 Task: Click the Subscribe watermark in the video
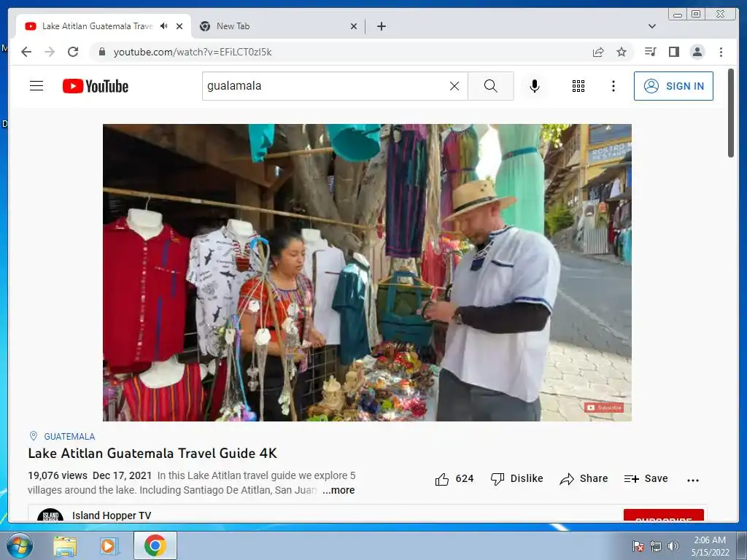(x=604, y=407)
